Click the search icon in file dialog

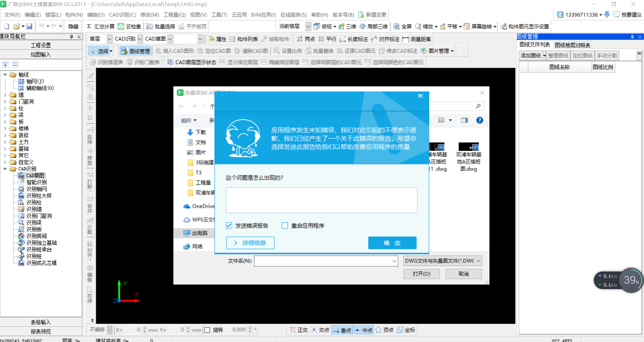(478, 106)
